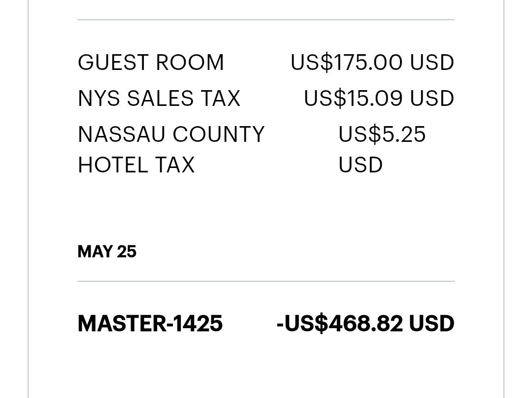This screenshot has width=532, height=398.
Task: Click the word COUNTY in NASSAU COUNTY
Action: click(x=219, y=134)
